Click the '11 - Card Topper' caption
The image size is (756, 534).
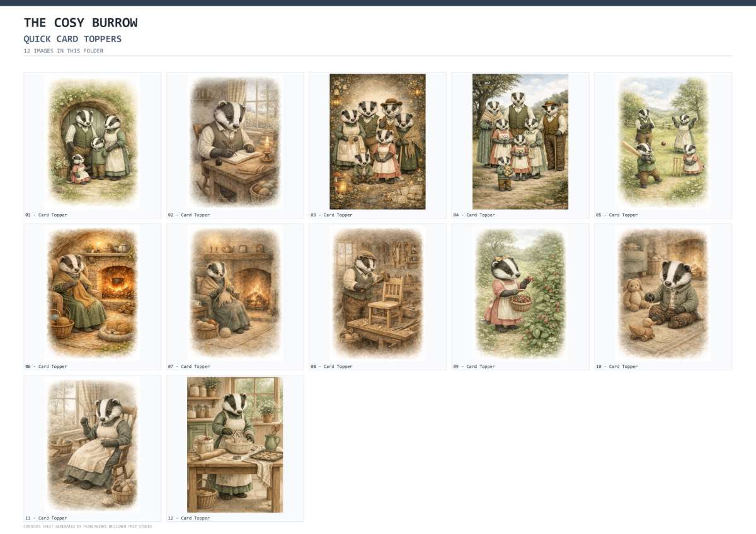point(46,518)
